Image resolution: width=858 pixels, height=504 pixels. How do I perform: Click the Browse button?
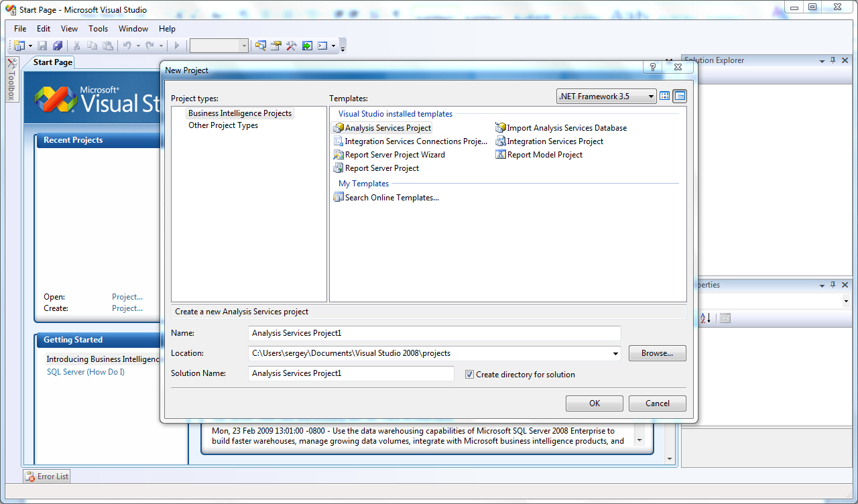click(657, 353)
